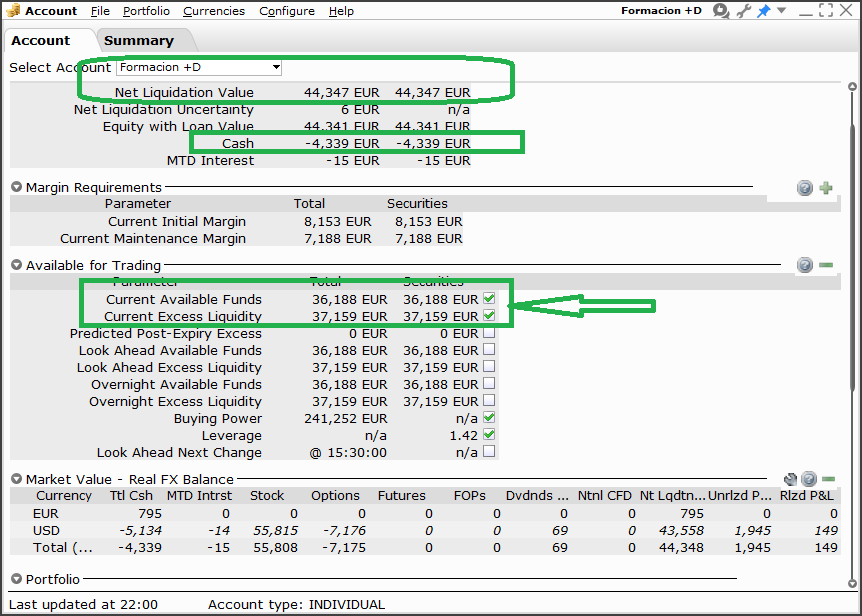The image size is (862, 616).
Task: Uncheck the Current Available Funds checkbox
Action: point(489,299)
